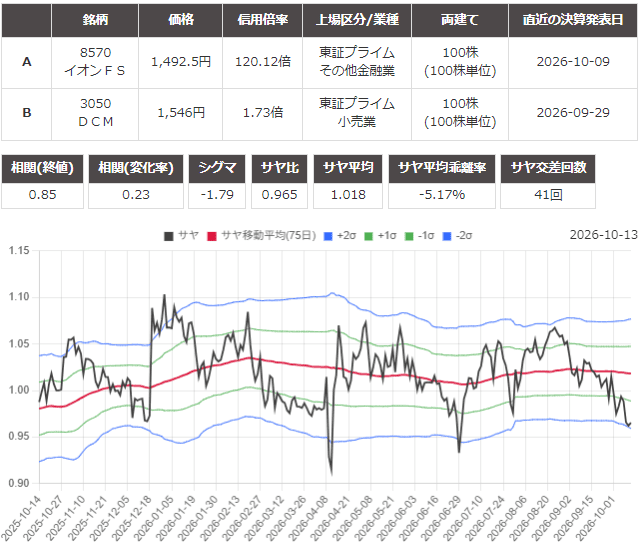Select spread ratio value 0.965
Screen dimensions: 641x547
pos(280,195)
